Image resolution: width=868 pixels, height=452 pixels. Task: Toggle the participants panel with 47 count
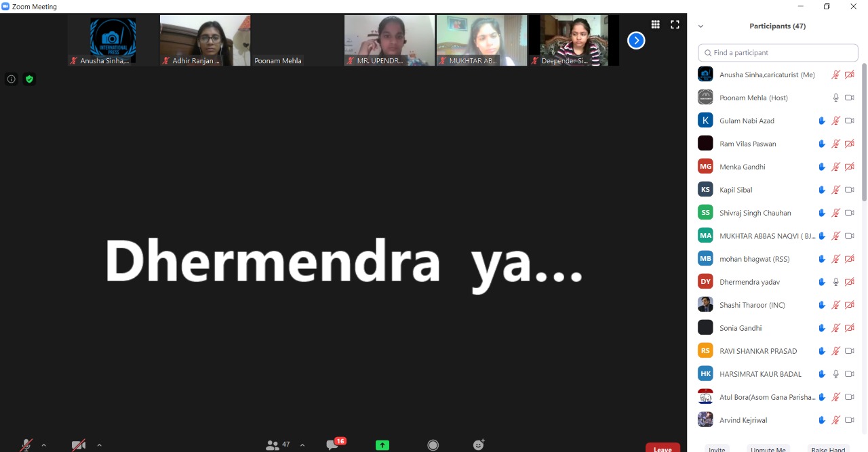click(x=278, y=445)
